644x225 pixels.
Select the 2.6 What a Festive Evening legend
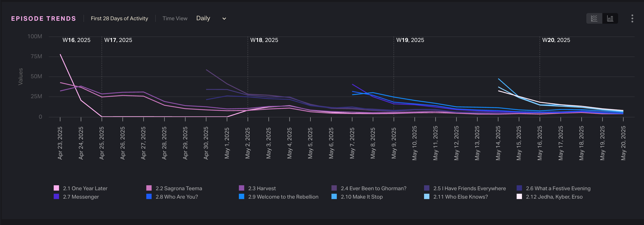tap(558, 188)
